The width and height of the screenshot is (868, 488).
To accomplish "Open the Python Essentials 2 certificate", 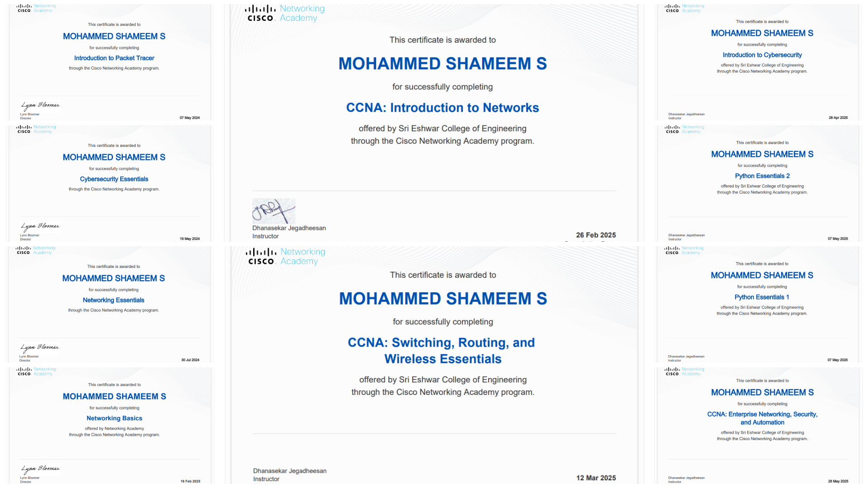I will pyautogui.click(x=758, y=183).
